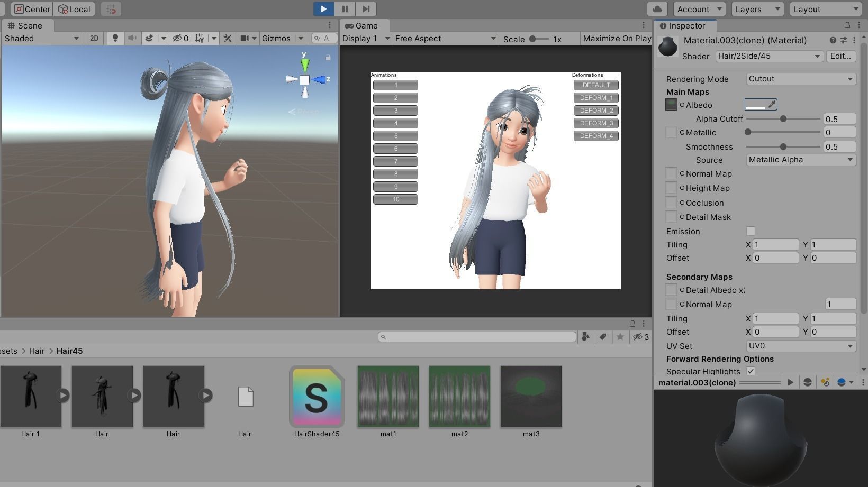Toggle scene lighting icon in Scene toolbar

coord(115,38)
